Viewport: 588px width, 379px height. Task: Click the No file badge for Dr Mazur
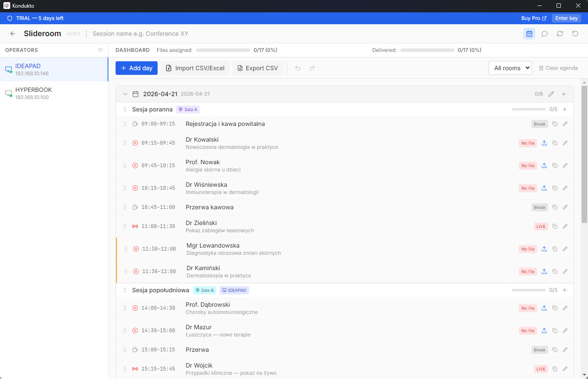point(528,331)
